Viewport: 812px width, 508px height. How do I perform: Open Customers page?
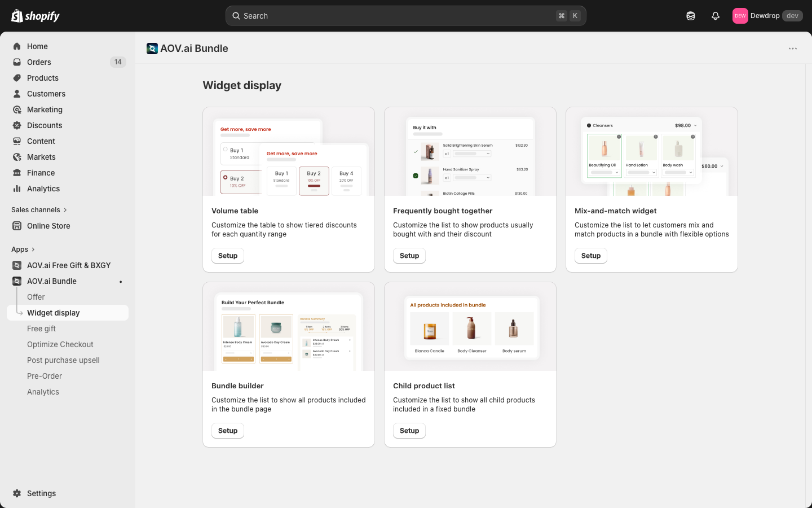tap(68, 94)
